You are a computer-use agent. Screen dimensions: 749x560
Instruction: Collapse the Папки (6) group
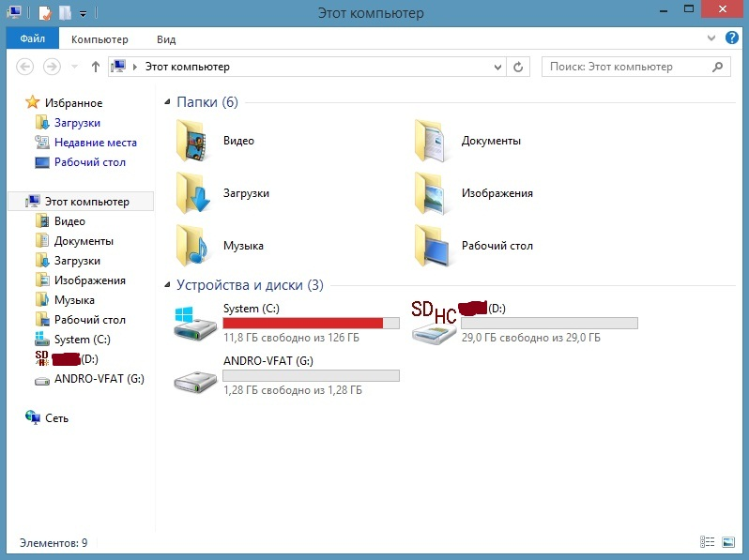pos(168,102)
